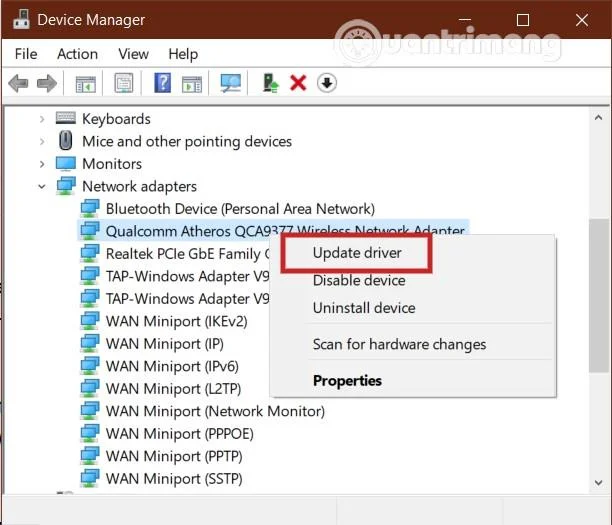Choose Properties from context menu

(347, 381)
